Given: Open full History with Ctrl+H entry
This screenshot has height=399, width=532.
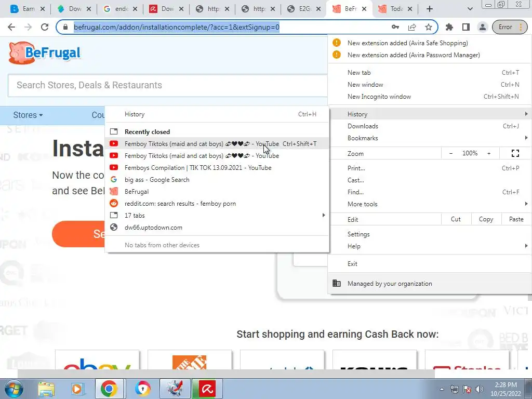Looking at the screenshot, I should (217, 114).
